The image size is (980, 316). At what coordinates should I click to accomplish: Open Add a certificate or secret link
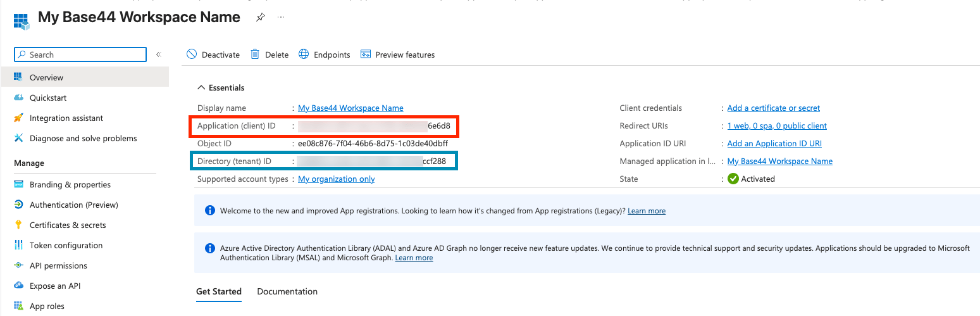(x=774, y=108)
